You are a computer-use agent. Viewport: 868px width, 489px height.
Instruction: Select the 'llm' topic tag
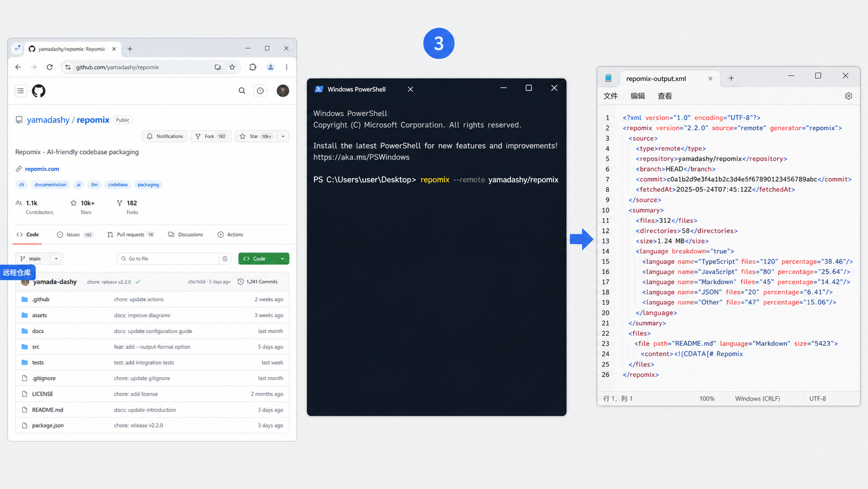(94, 184)
